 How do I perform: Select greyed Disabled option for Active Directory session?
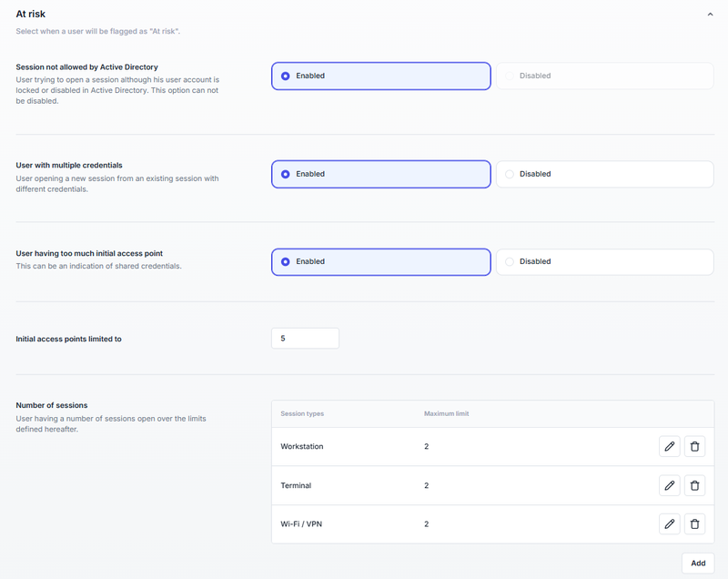coord(603,76)
